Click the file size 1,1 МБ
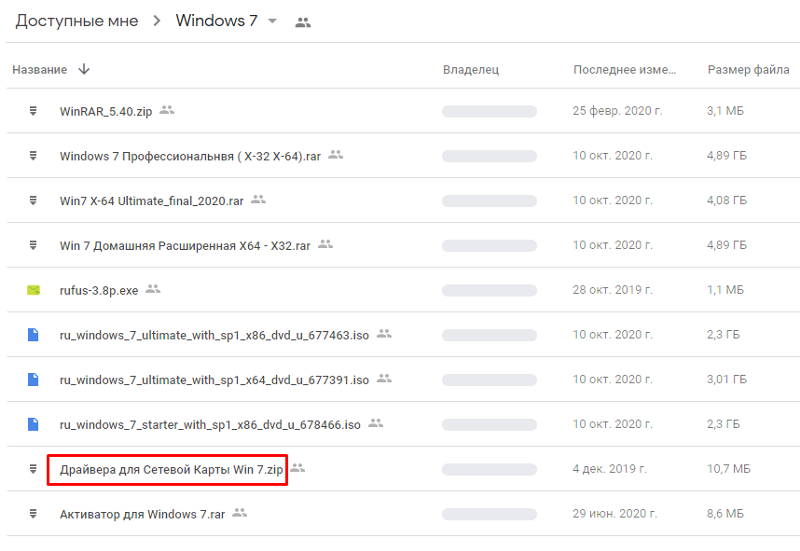The width and height of the screenshot is (800, 551). pyautogui.click(x=725, y=290)
